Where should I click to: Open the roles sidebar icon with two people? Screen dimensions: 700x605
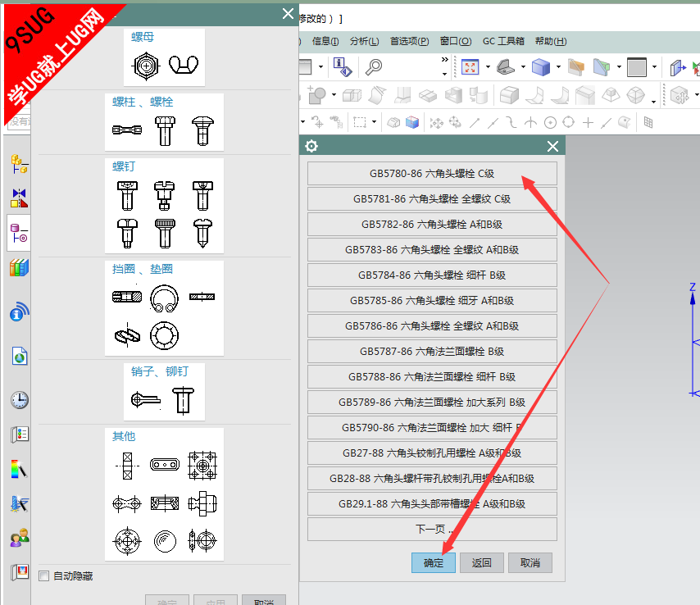(19, 538)
